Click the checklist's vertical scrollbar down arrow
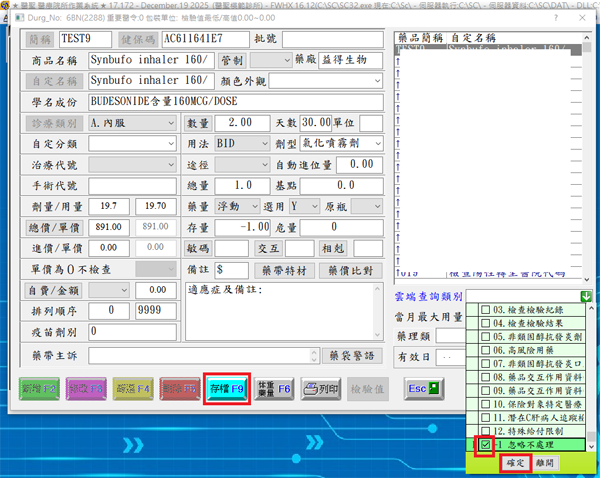 pos(591,446)
